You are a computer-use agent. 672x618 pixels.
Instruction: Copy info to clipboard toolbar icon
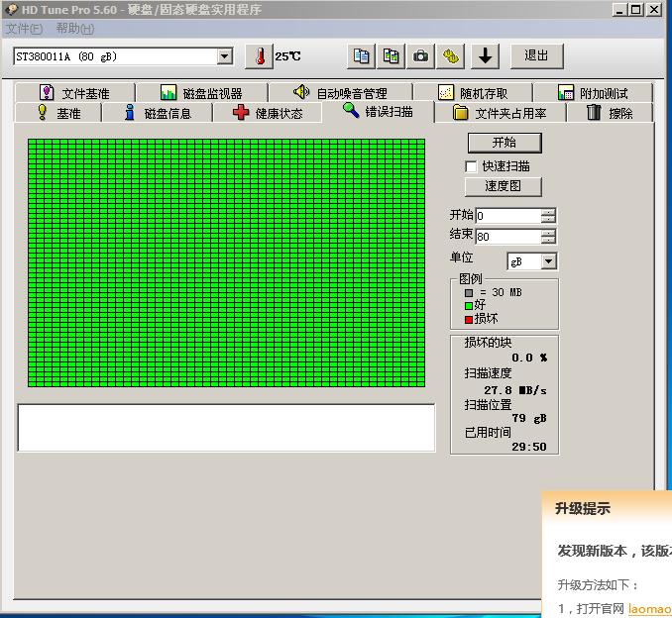(361, 56)
